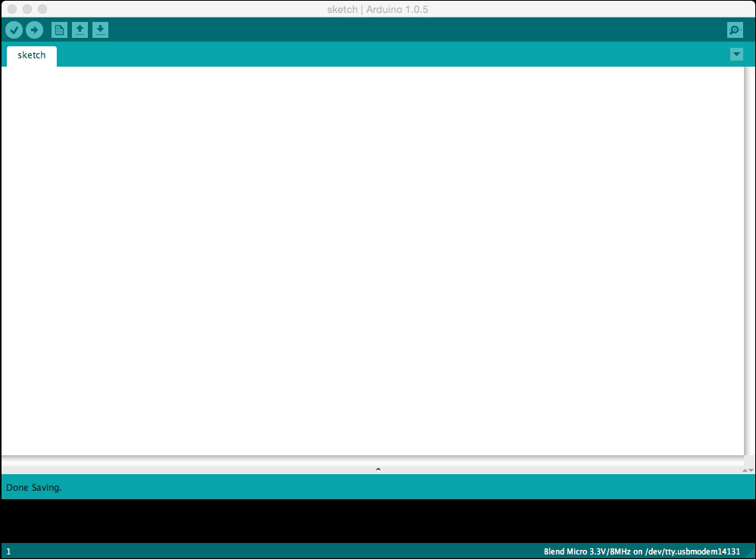The width and height of the screenshot is (756, 559).
Task: Minimize the Arduino window
Action: [x=27, y=9]
